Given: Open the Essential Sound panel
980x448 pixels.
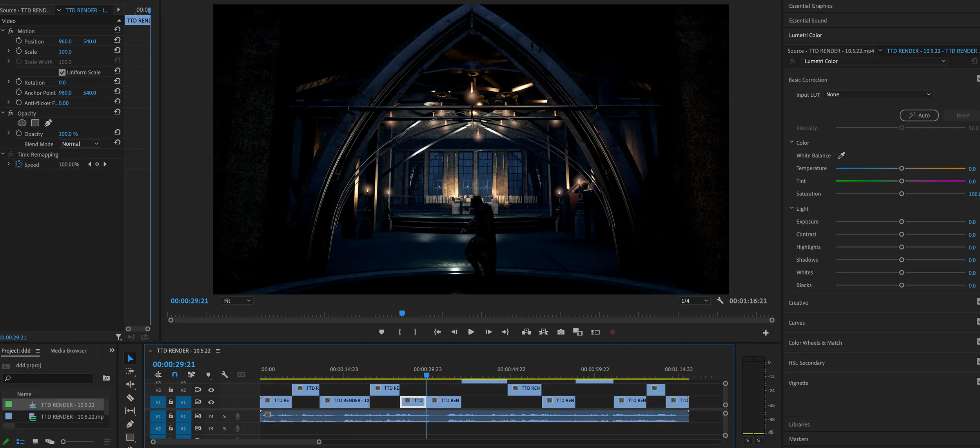Looking at the screenshot, I should point(808,20).
